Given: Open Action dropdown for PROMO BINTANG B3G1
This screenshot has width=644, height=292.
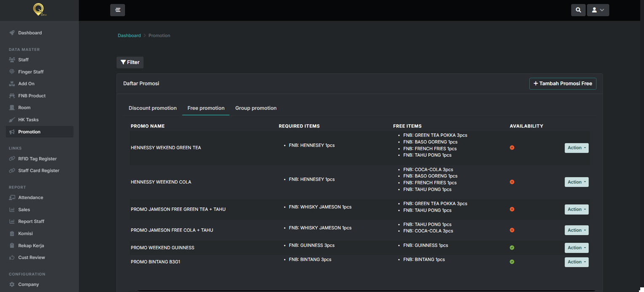Looking at the screenshot, I should click(x=577, y=262).
